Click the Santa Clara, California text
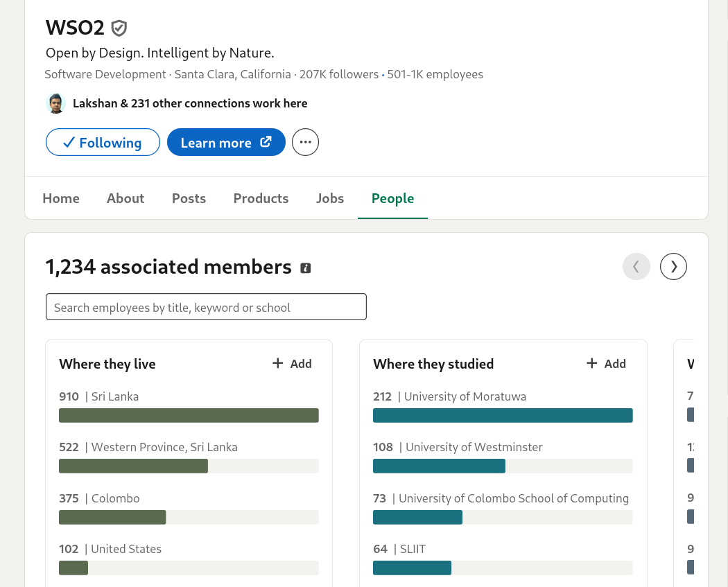This screenshot has width=728, height=587. (232, 74)
